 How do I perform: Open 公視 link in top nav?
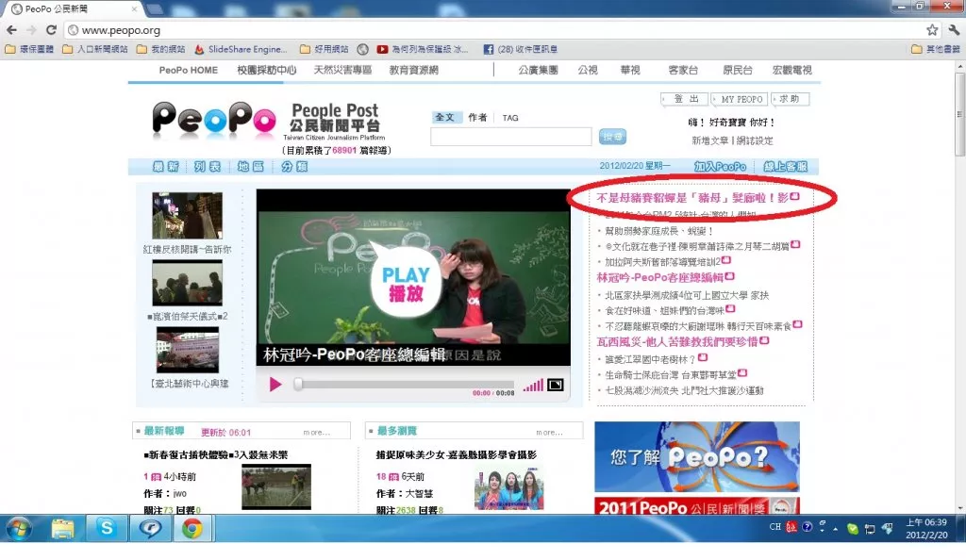588,70
